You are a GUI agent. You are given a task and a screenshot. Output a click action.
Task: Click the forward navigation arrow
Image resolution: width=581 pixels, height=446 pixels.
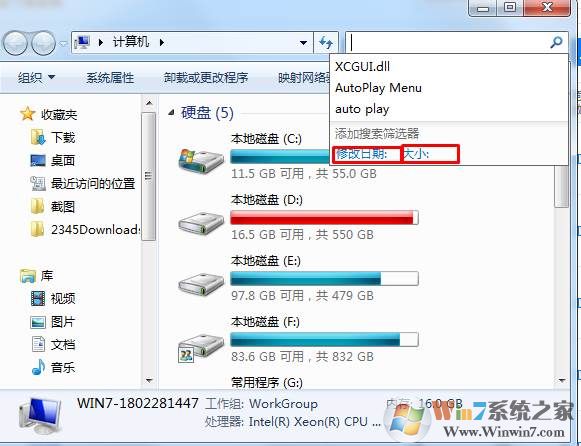tap(43, 43)
